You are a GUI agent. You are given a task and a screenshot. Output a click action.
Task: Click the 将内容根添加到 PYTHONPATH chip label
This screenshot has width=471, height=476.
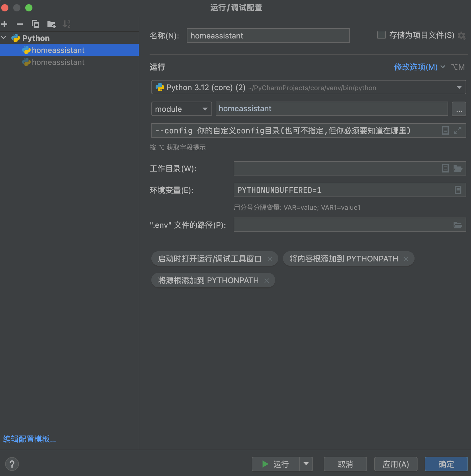(x=344, y=259)
